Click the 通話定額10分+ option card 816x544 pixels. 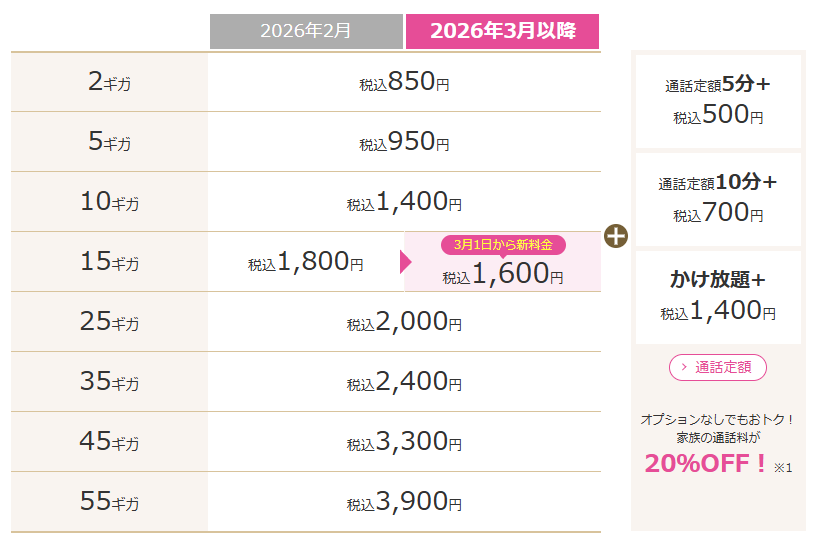tap(718, 198)
